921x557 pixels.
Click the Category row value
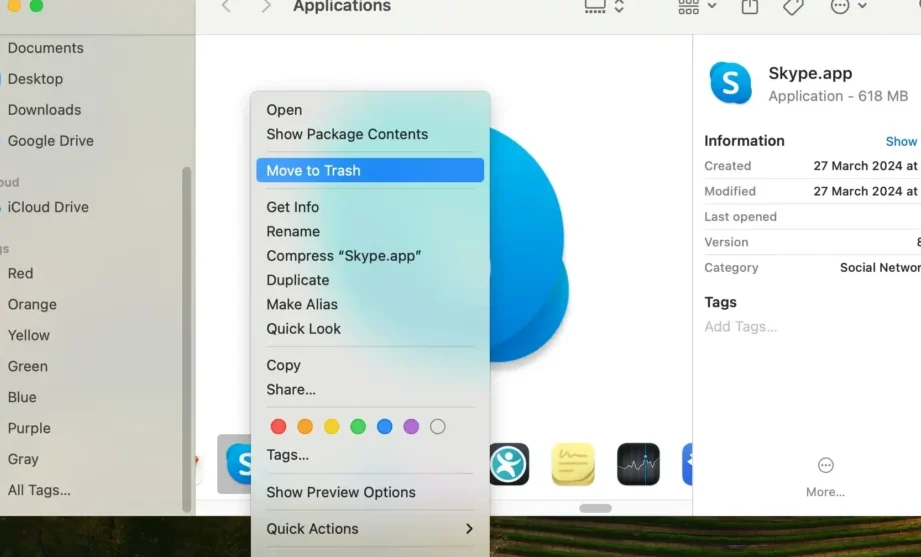point(880,268)
